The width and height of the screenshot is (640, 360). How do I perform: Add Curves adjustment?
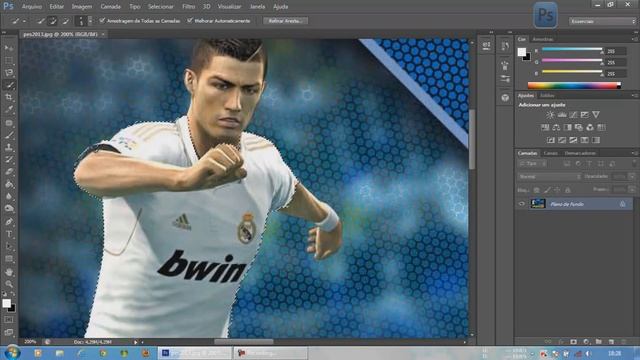coord(573,115)
